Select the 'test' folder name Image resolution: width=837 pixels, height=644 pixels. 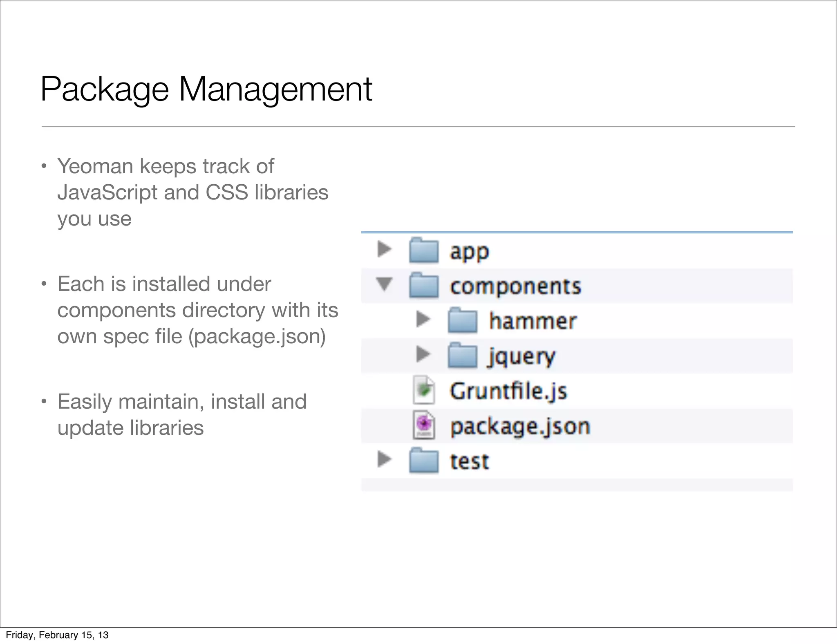click(x=469, y=461)
